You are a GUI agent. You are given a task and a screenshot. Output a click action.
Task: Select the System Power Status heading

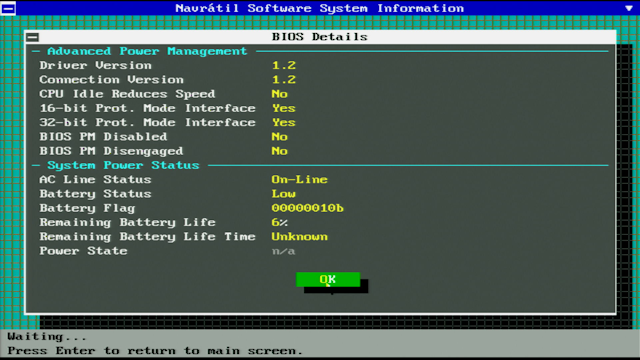[123, 165]
